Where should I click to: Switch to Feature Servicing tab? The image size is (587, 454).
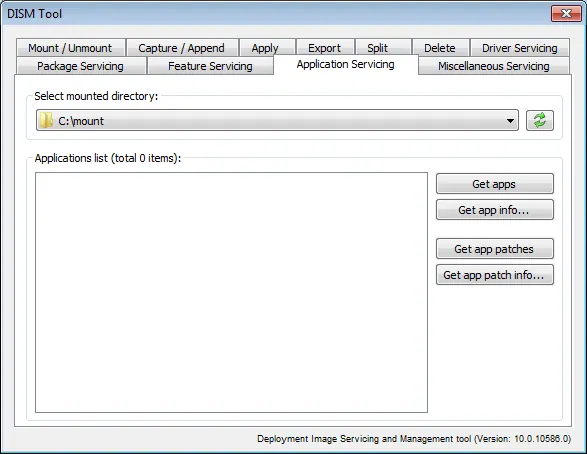210,66
